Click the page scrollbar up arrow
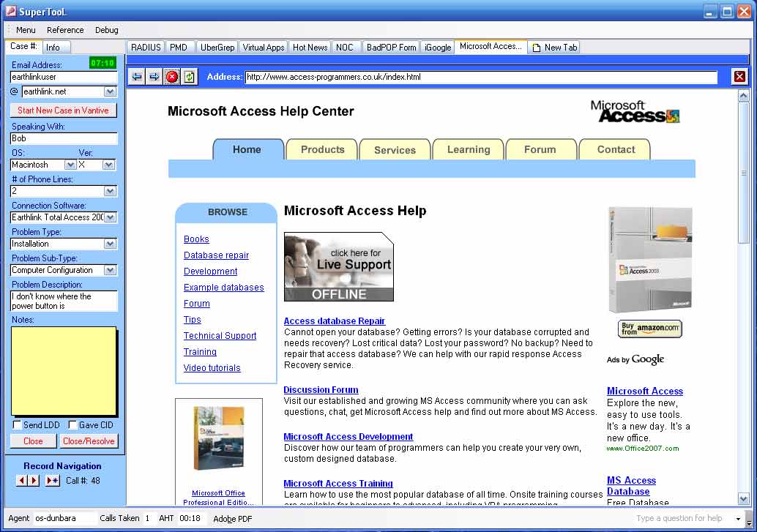757x532 pixels. [744, 96]
